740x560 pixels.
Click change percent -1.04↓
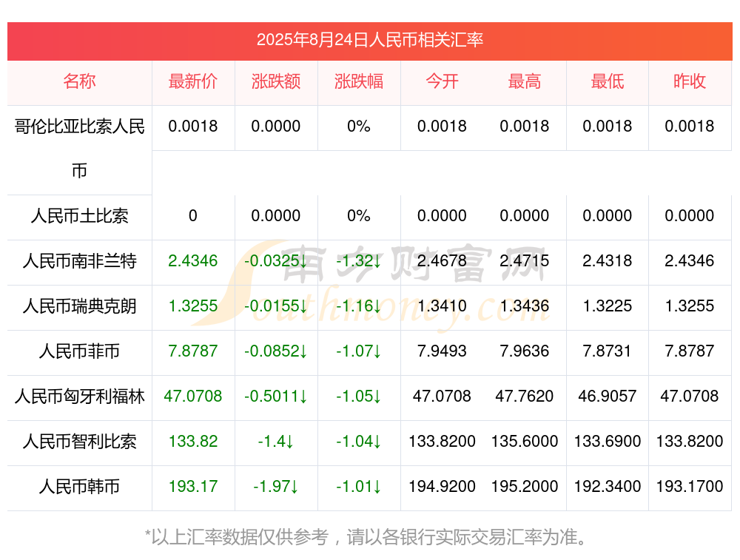click(359, 442)
